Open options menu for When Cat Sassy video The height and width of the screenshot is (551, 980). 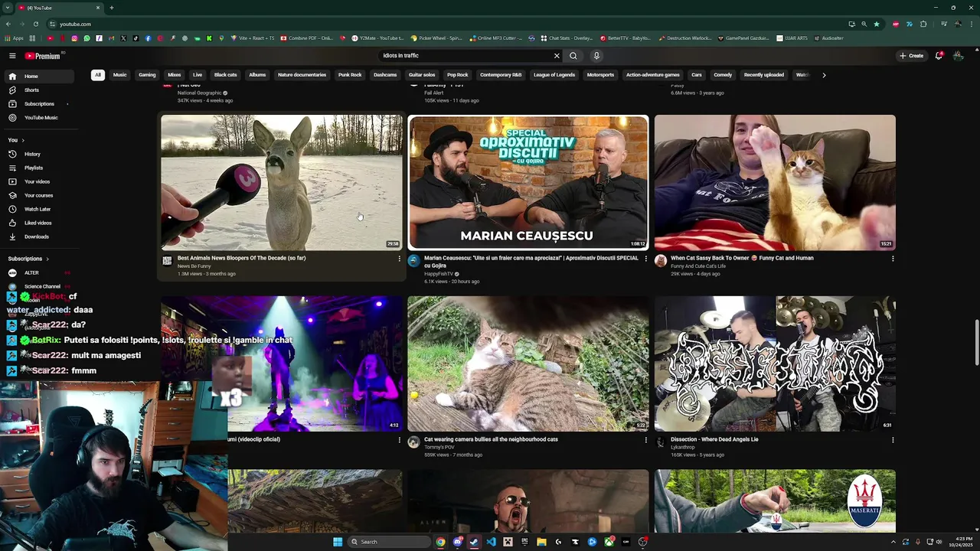[x=893, y=259]
